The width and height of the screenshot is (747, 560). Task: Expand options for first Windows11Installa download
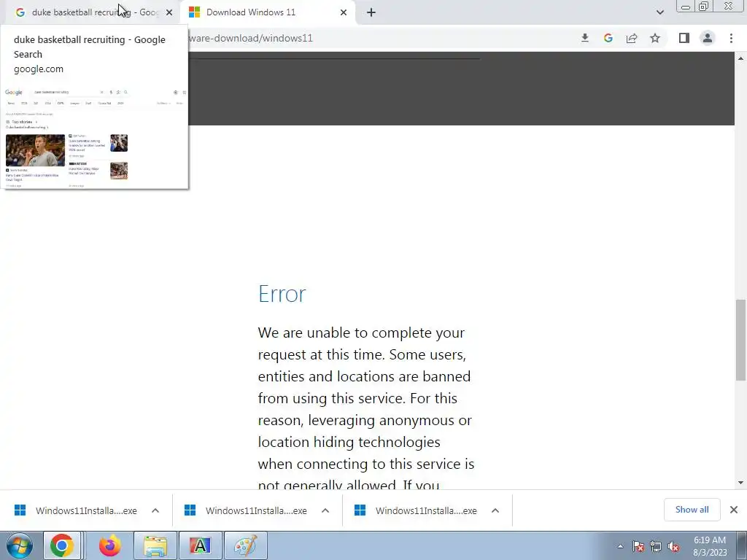pos(155,510)
